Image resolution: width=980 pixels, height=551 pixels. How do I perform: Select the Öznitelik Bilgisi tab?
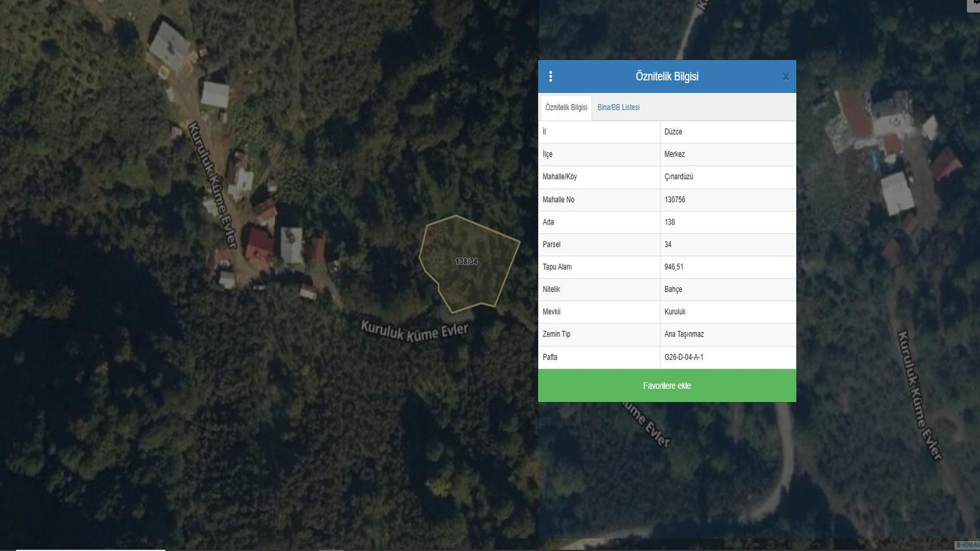tap(566, 107)
